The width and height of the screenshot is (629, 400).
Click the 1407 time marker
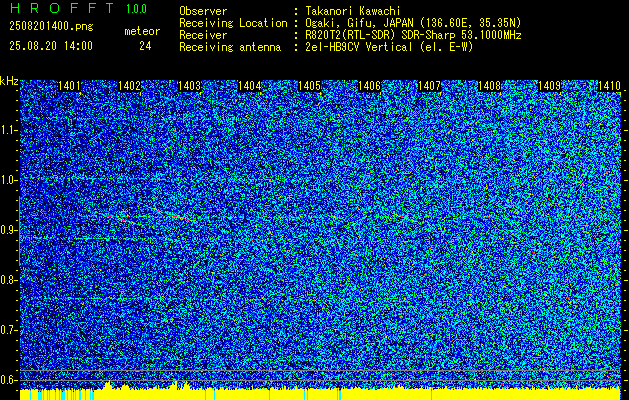[430, 86]
